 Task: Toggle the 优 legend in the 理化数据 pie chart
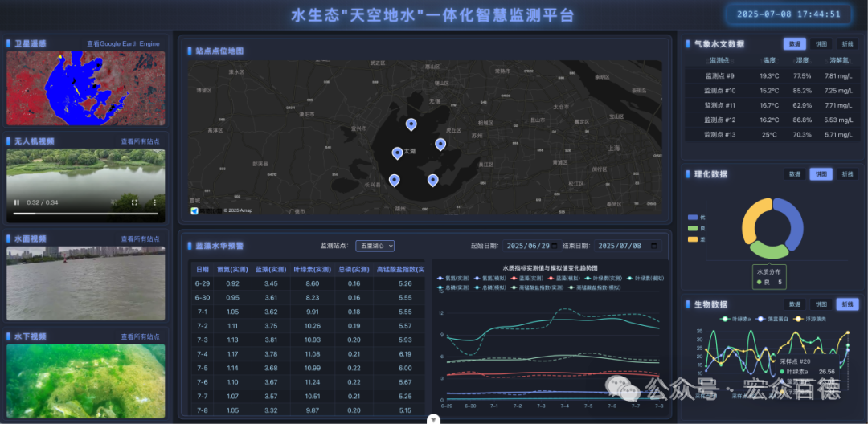pyautogui.click(x=697, y=218)
